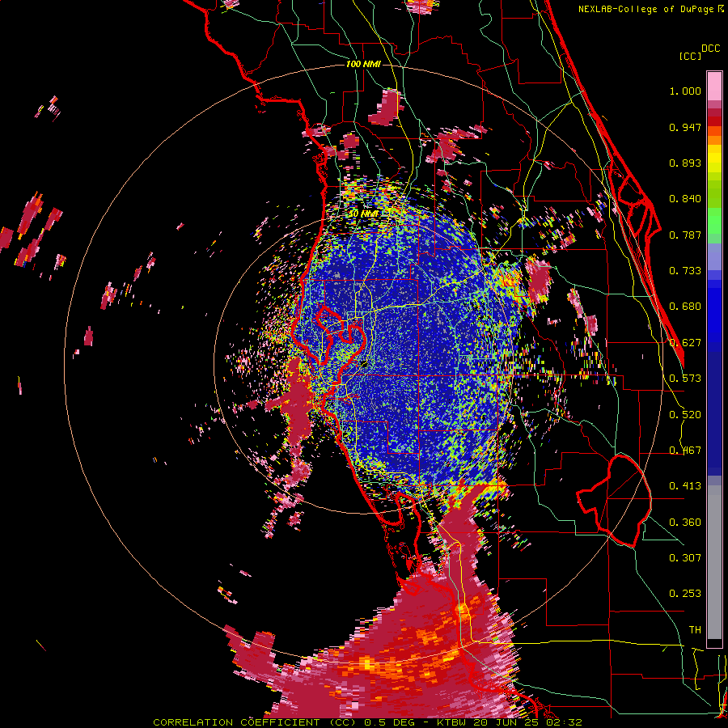Click the 0.893 color scale value

pyautogui.click(x=685, y=163)
